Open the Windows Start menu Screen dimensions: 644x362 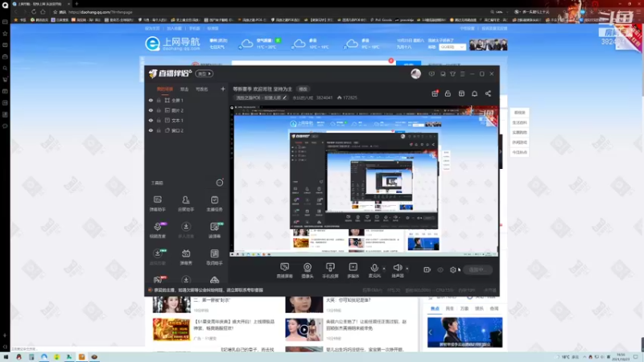pos(6,357)
